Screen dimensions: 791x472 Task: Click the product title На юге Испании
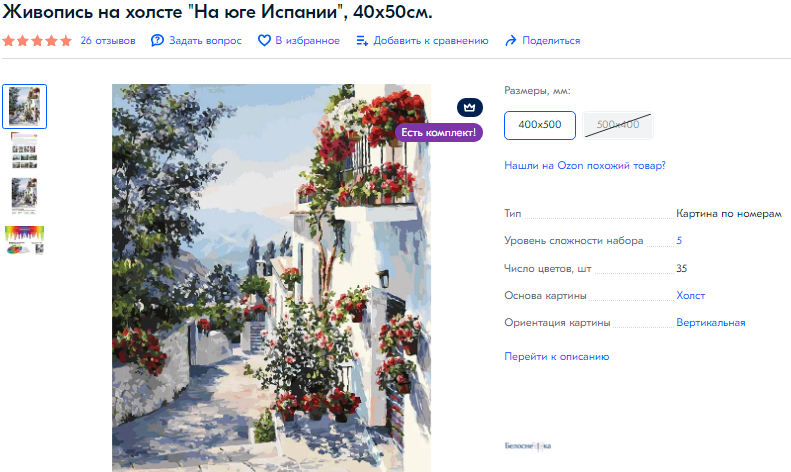(217, 11)
